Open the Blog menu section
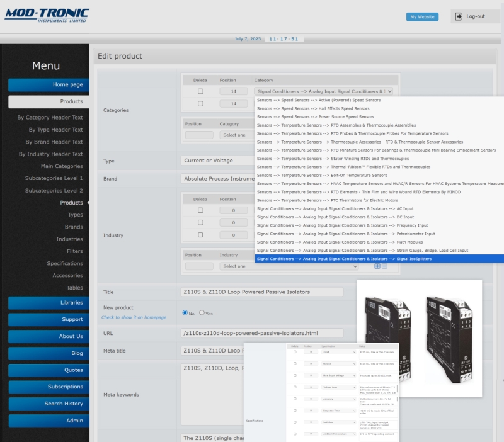504x442 pixels. pos(49,353)
